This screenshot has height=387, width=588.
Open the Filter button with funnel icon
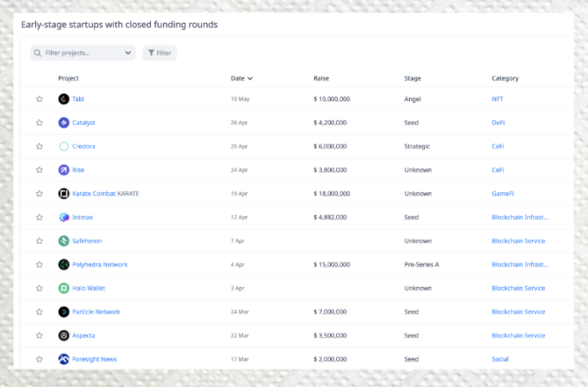point(160,53)
